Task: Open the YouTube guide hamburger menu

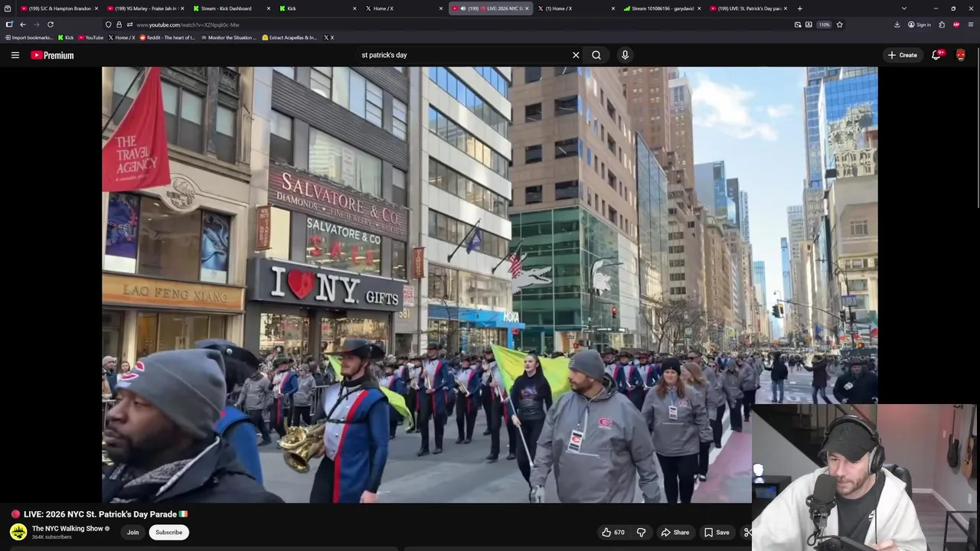Action: click(x=15, y=55)
